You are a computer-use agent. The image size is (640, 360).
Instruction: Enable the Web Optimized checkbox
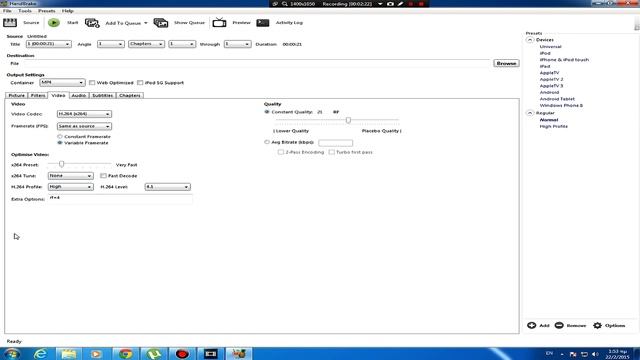click(92, 82)
